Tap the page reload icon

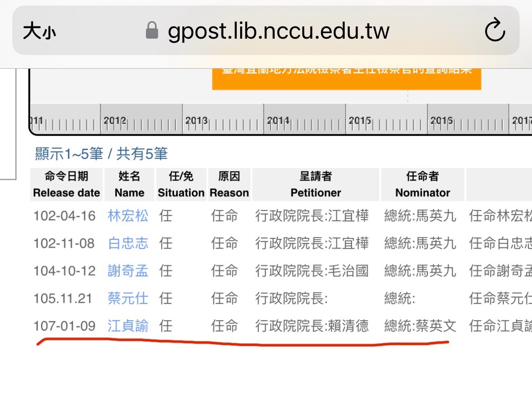495,31
